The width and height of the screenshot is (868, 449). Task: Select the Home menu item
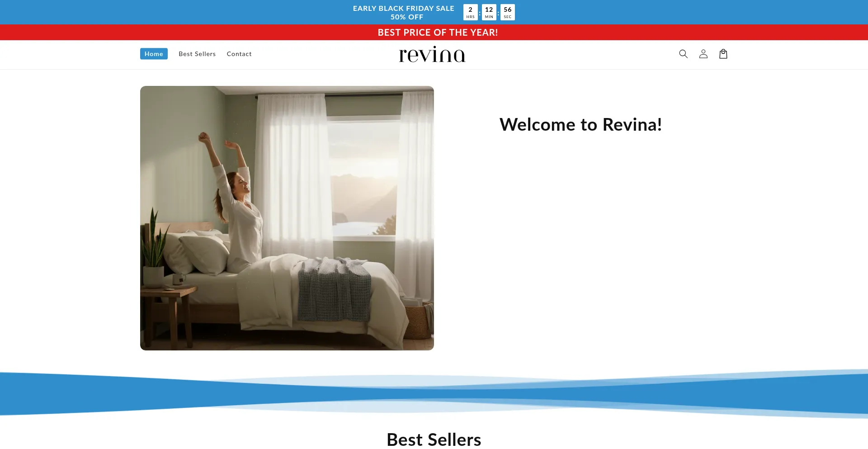coord(154,54)
